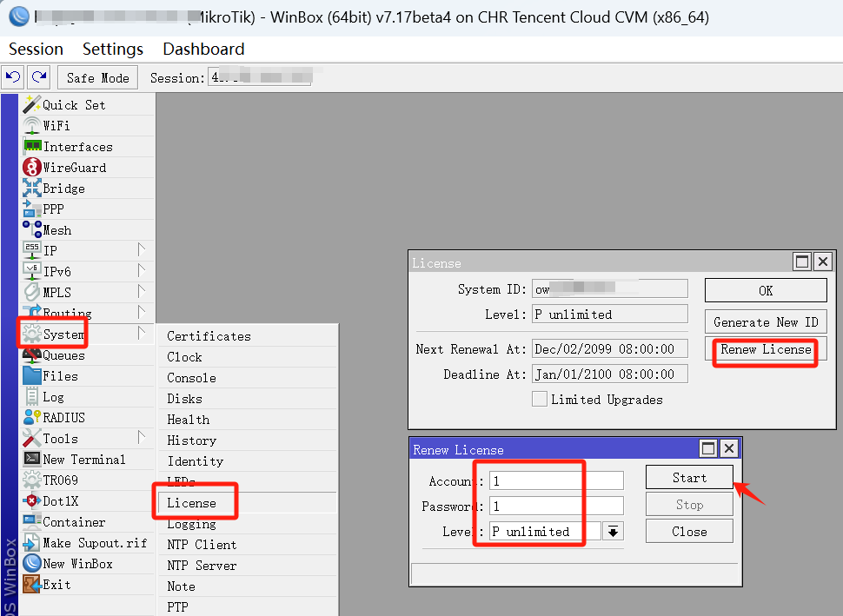This screenshot has width=843, height=616.
Task: Open the Mesh icon
Action: click(31, 229)
